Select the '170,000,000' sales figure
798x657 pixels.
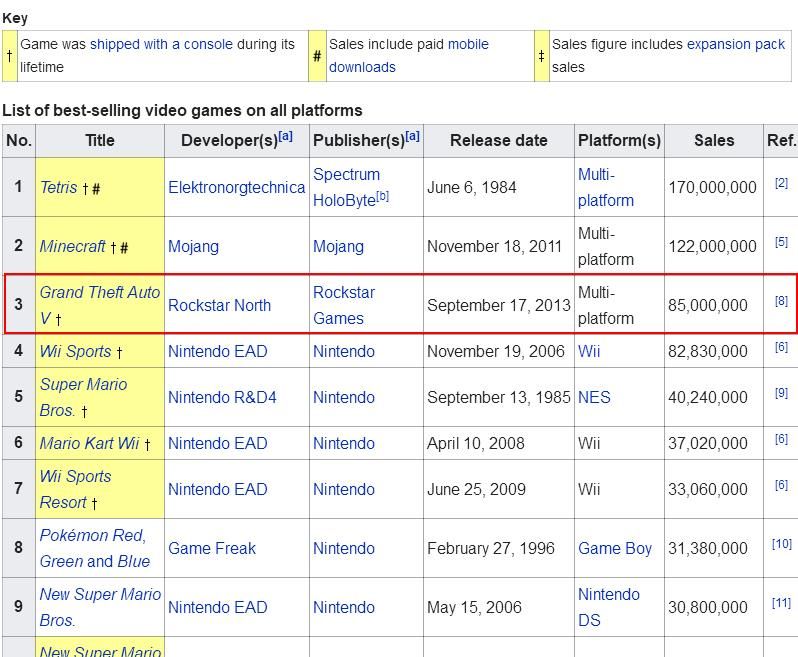click(712, 187)
